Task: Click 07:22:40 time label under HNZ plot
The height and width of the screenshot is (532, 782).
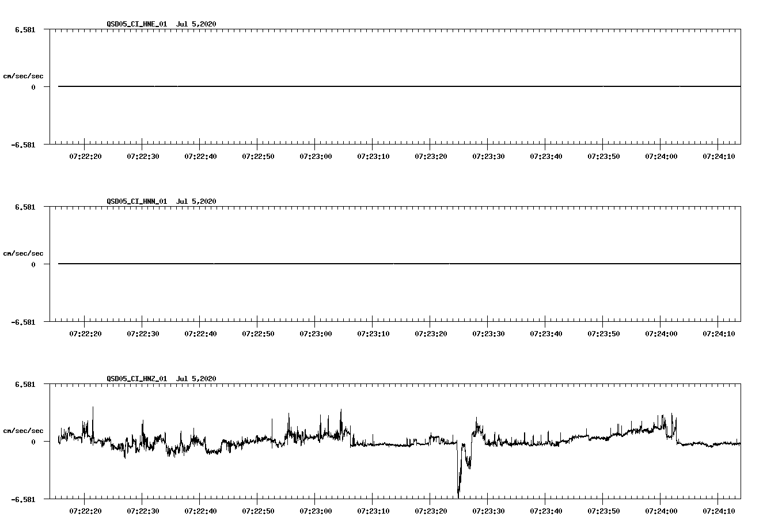Action: 200,511
